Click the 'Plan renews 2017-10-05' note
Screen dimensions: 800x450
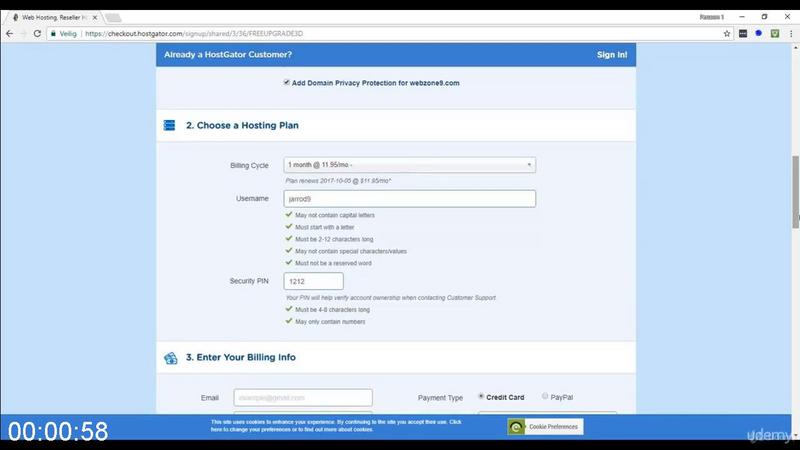click(x=338, y=181)
